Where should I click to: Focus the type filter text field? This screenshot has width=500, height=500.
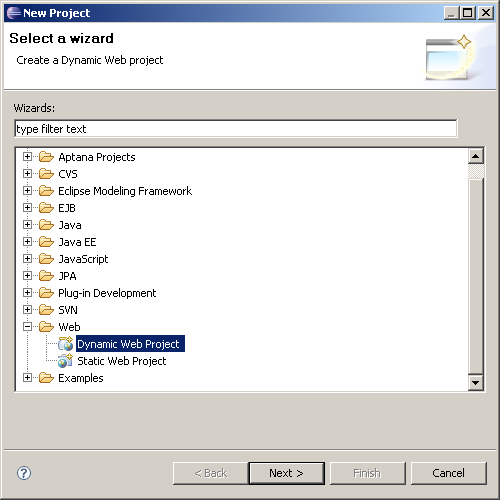236,129
